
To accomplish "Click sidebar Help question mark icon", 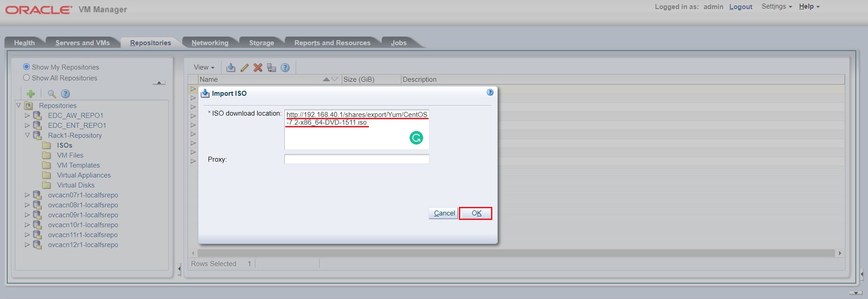I will click(66, 93).
